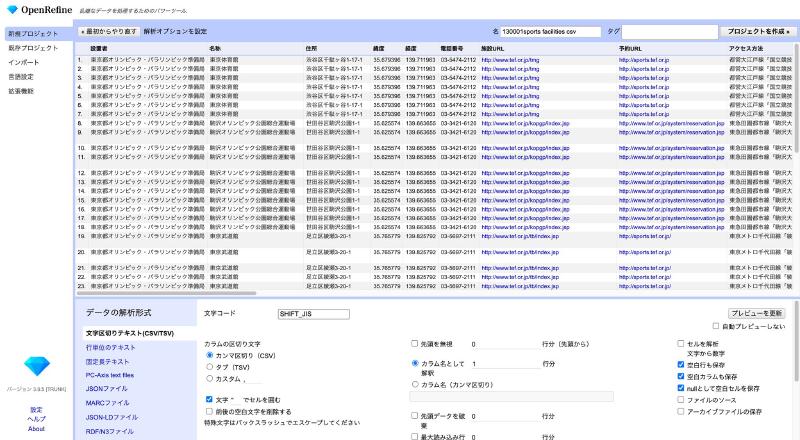The width and height of the screenshot is (800, 440).
Task: Click the 施設URL column header
Action: click(492, 48)
